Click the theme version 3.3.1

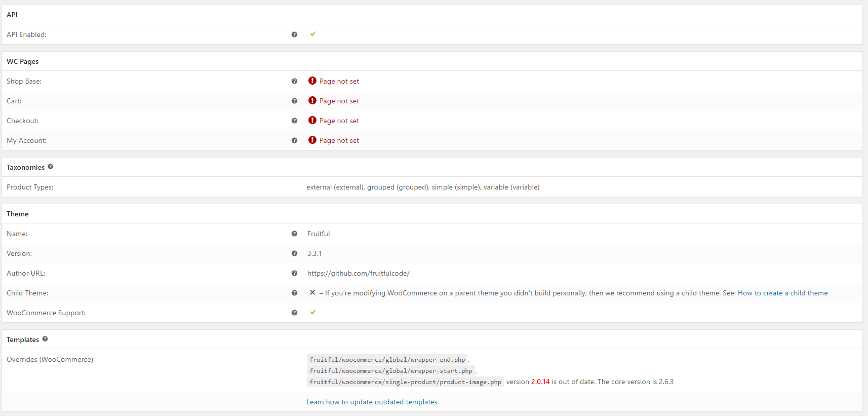pos(314,253)
